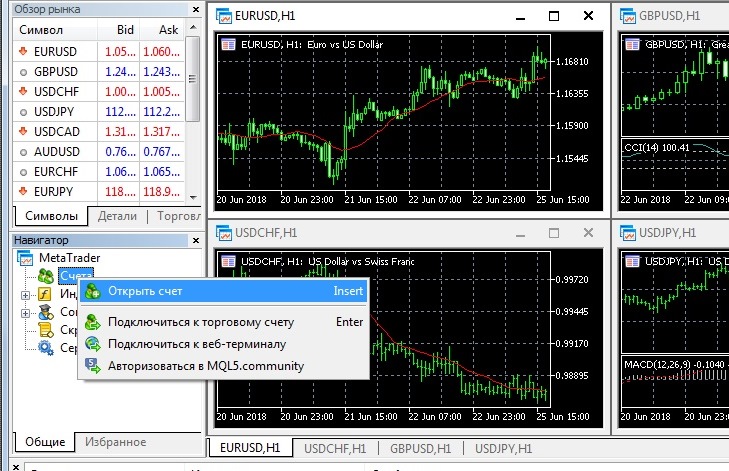The image size is (729, 471).
Task: Click the EURUSD chart template icon
Action: [228, 45]
